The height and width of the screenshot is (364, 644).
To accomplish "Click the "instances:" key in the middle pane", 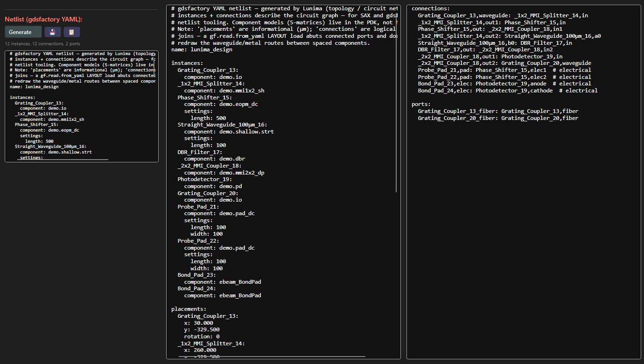I will (x=187, y=63).
